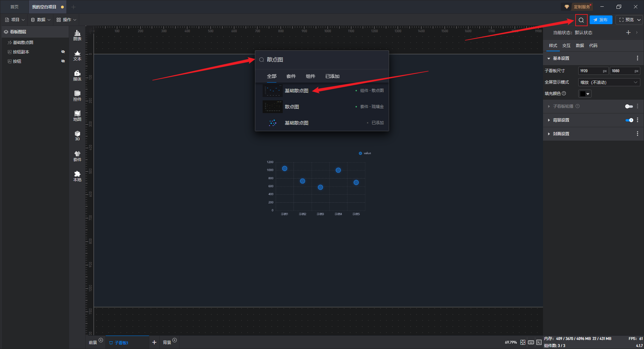The width and height of the screenshot is (644, 349).
Task: Switch to the 代码 tab
Action: (x=593, y=46)
